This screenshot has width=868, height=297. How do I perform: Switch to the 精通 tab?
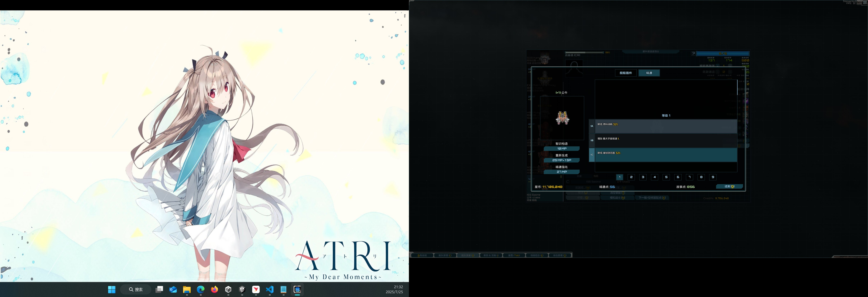[x=649, y=73]
